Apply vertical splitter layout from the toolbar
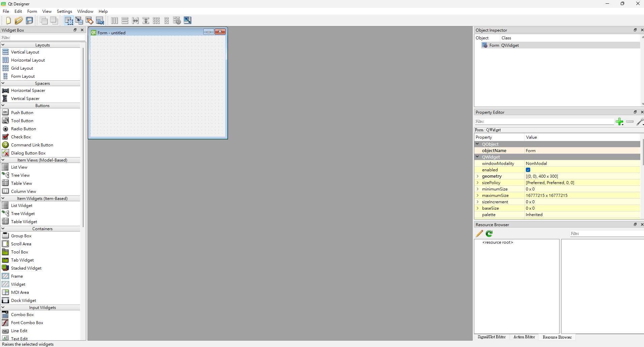Viewport: 644px width, 347px height. coord(146,21)
